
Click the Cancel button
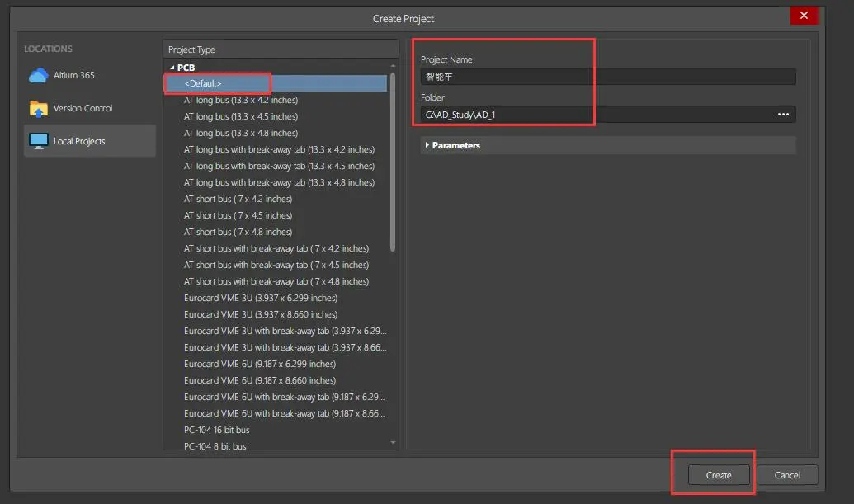(x=787, y=475)
